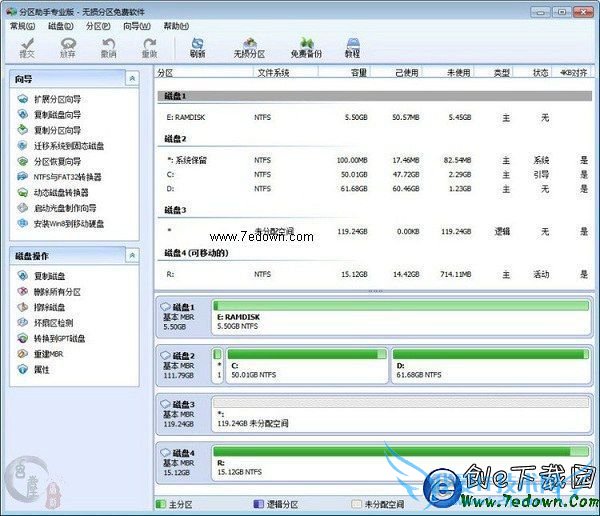Open 启动光盘制作向导
Screen dimensions: 600x516
point(57,208)
